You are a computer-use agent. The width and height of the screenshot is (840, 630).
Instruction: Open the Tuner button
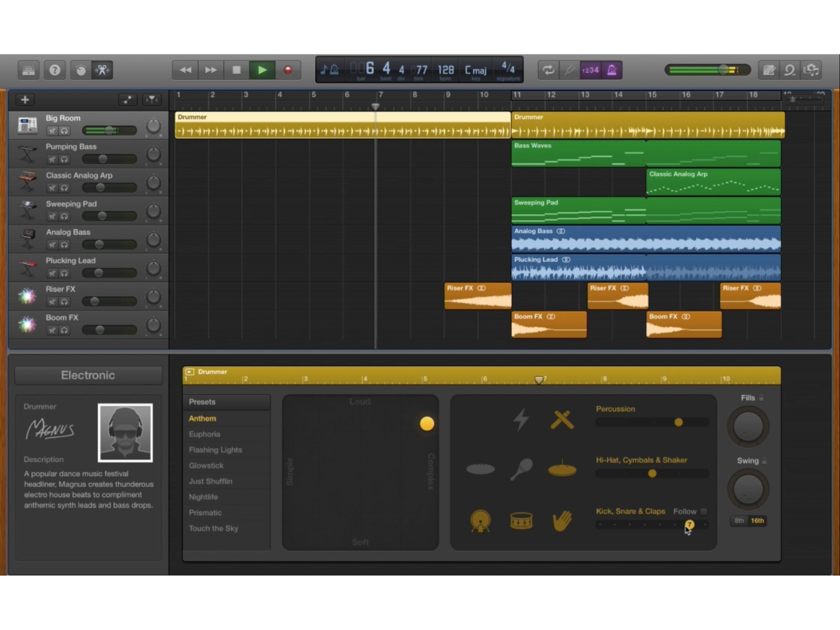(569, 70)
